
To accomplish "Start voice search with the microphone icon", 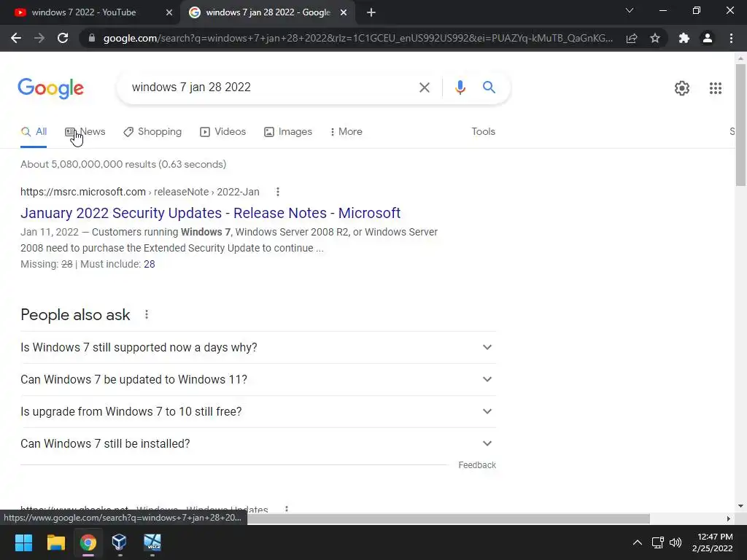I will tap(460, 87).
